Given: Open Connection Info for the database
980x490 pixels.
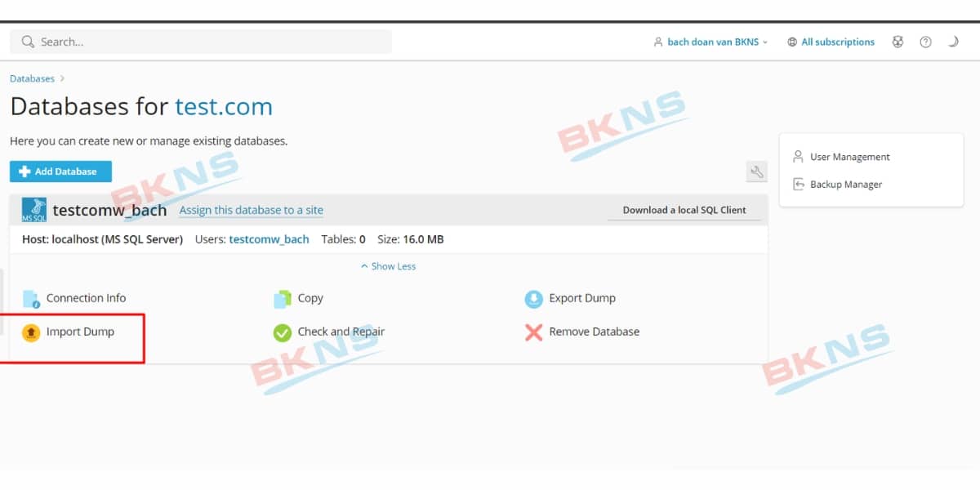Looking at the screenshot, I should point(86,298).
